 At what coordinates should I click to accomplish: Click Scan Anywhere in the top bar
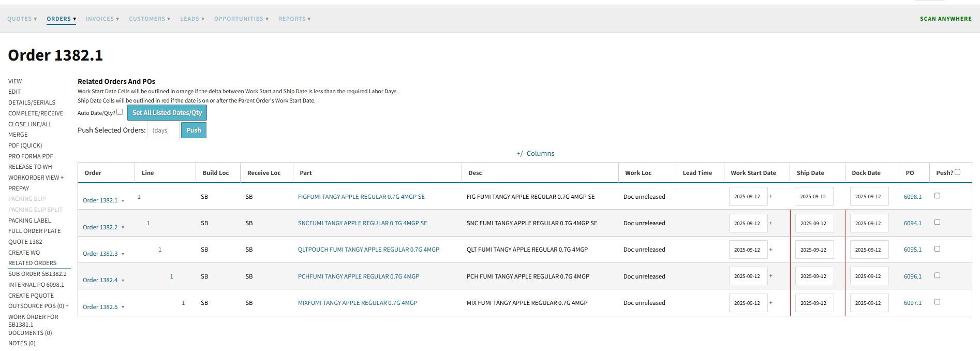coord(945,19)
